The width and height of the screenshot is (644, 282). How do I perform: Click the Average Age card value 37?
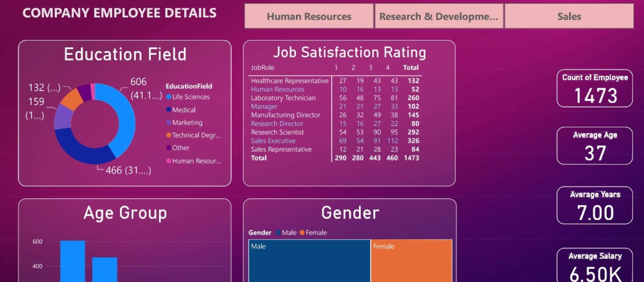(595, 153)
